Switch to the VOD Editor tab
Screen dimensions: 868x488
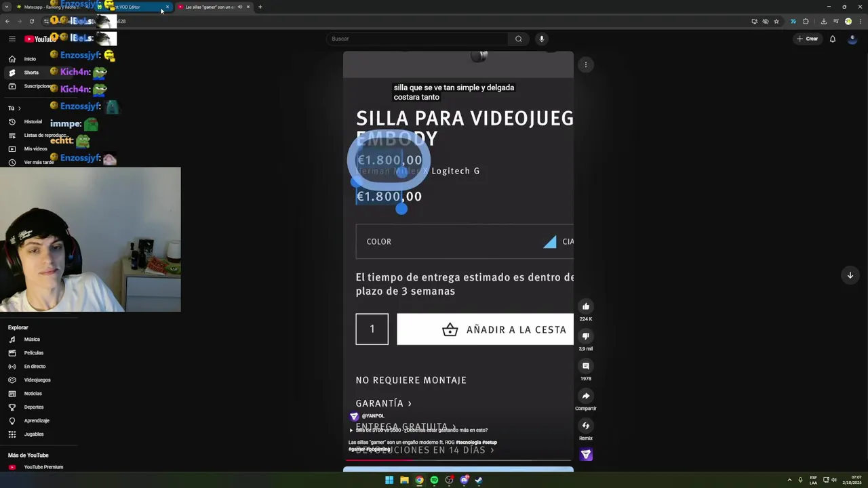point(132,7)
